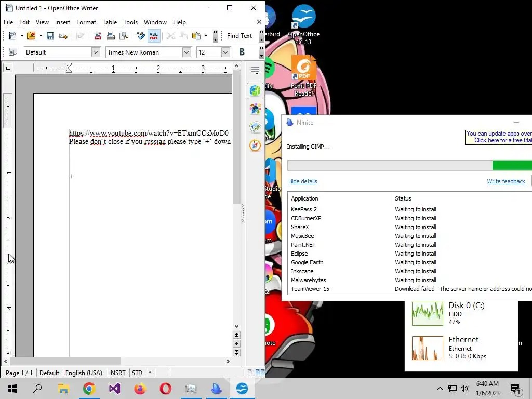This screenshot has width=532, height=399.
Task: Toggle the STD selection mode field
Action: click(x=137, y=373)
